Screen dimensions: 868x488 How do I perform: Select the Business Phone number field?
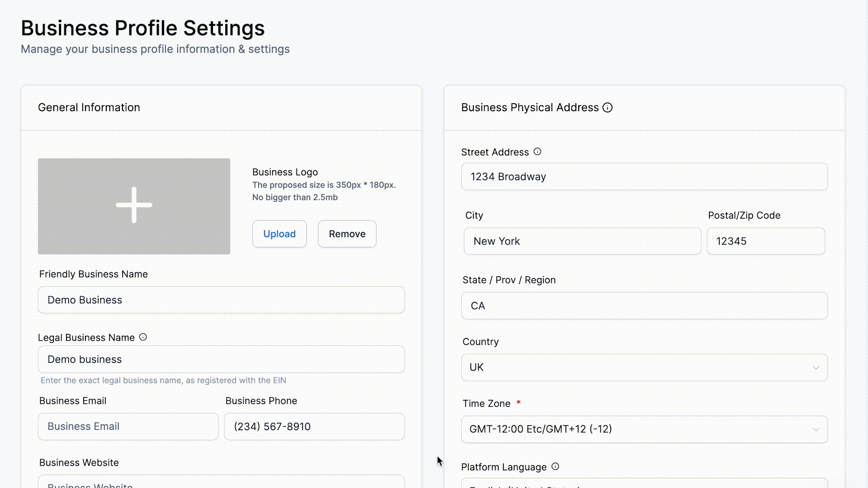314,427
